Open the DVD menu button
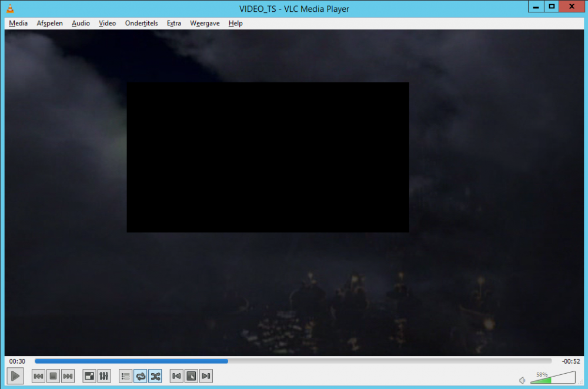The width and height of the screenshot is (588, 389). point(191,376)
